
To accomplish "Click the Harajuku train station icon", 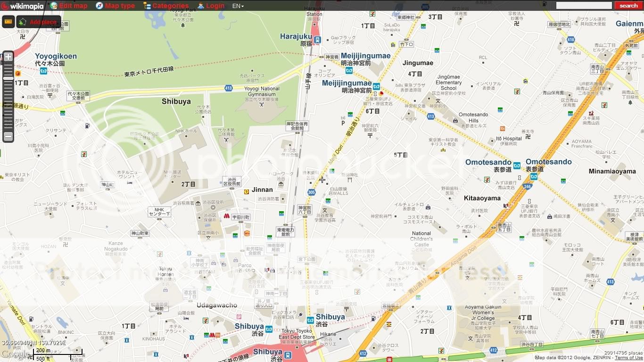I will (x=318, y=40).
